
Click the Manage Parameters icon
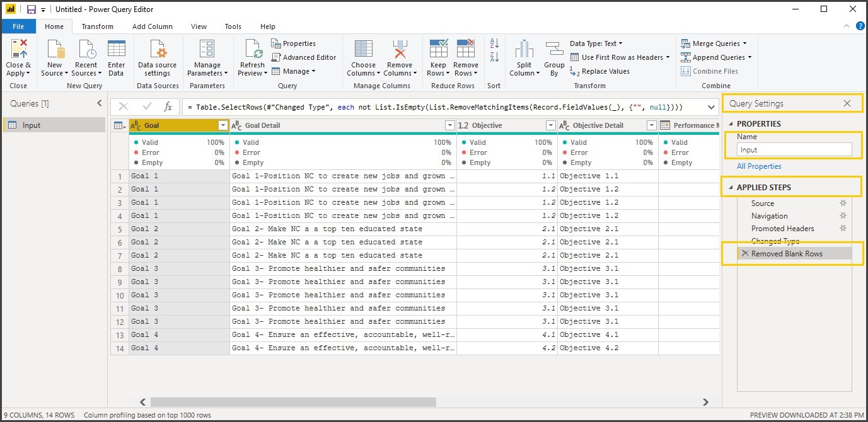pos(207,49)
